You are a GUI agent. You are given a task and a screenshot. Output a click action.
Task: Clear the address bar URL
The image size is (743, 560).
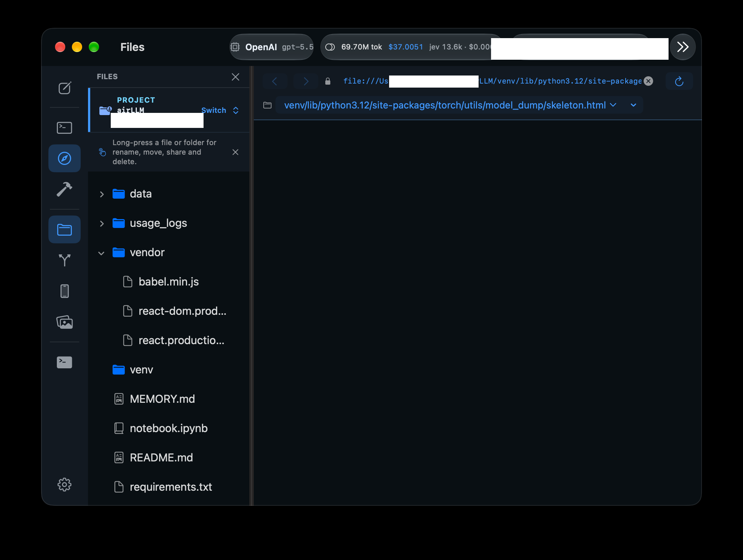tap(648, 81)
